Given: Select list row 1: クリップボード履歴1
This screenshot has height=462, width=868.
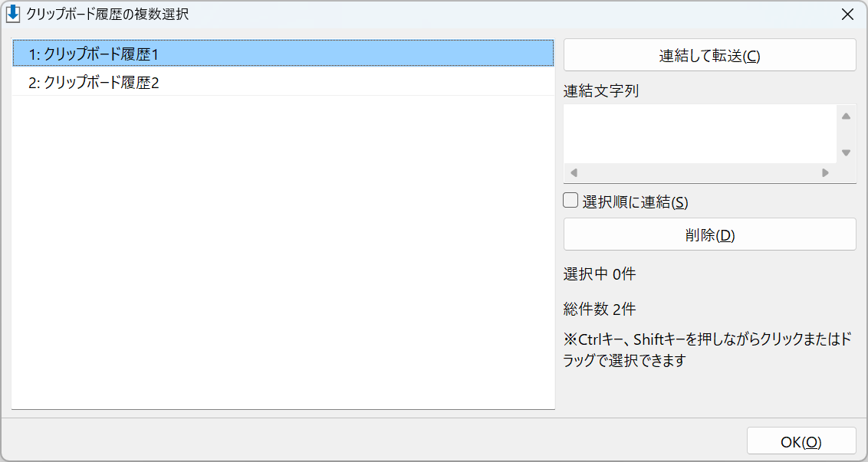Looking at the screenshot, I should coord(283,54).
